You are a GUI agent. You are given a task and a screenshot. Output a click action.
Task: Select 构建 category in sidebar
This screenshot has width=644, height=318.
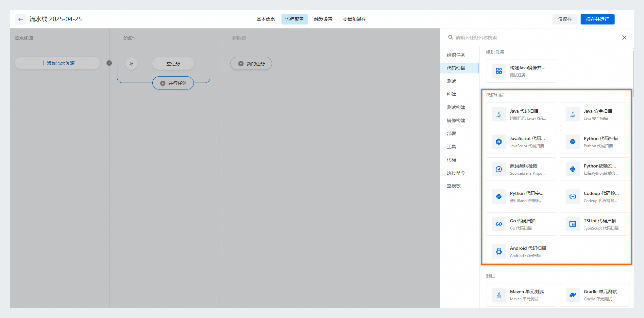point(460,94)
